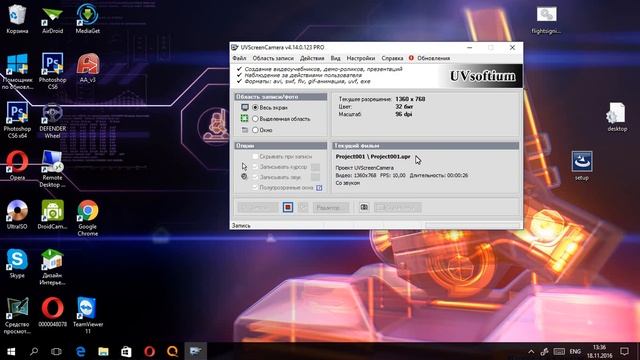Screen dimensions: 640x360
Task: Open the Действия menu
Action: tap(312, 58)
